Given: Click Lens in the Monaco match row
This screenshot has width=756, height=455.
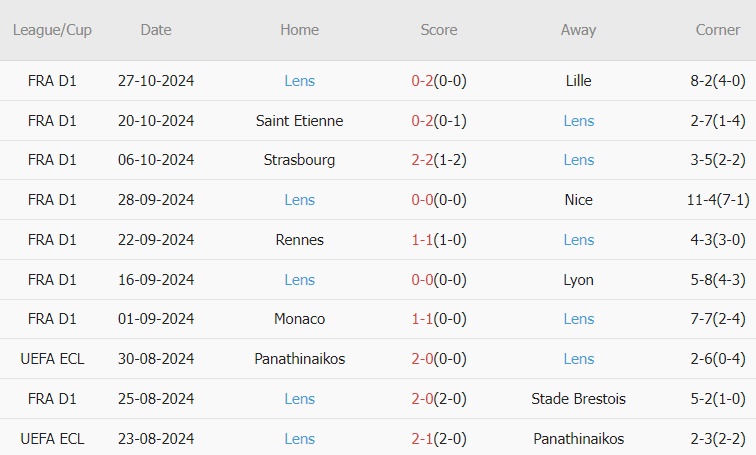Looking at the screenshot, I should [x=578, y=319].
